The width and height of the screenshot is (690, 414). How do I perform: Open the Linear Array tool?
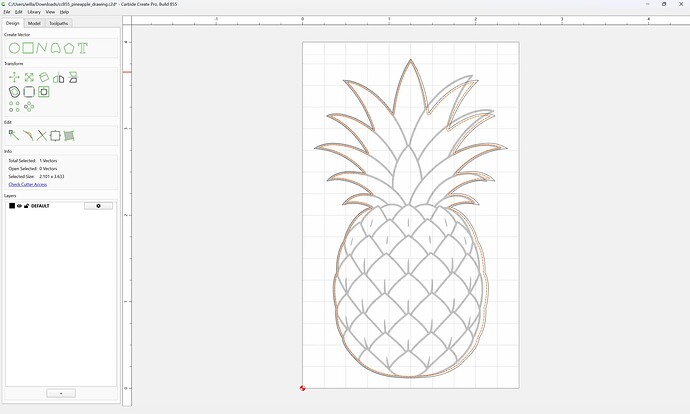14,106
